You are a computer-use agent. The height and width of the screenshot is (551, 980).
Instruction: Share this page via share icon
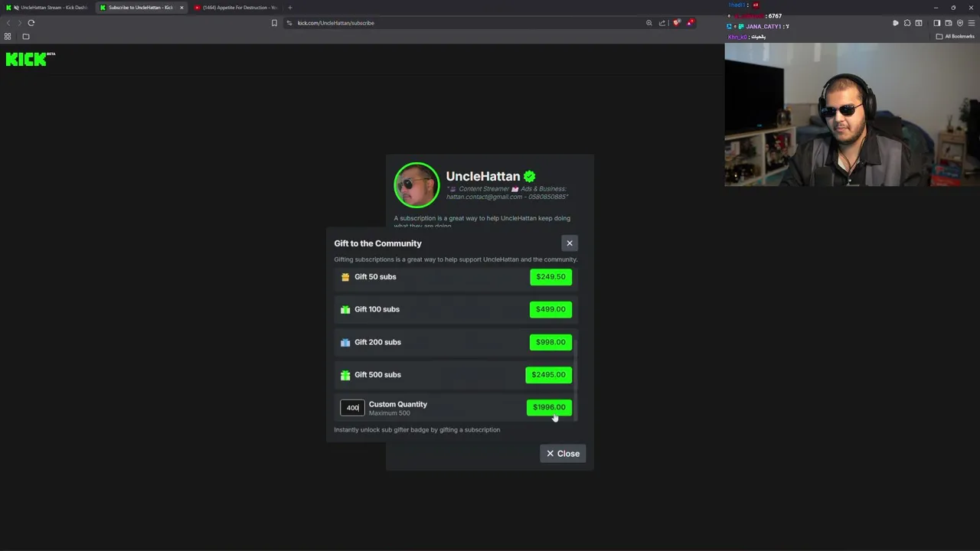(x=662, y=23)
